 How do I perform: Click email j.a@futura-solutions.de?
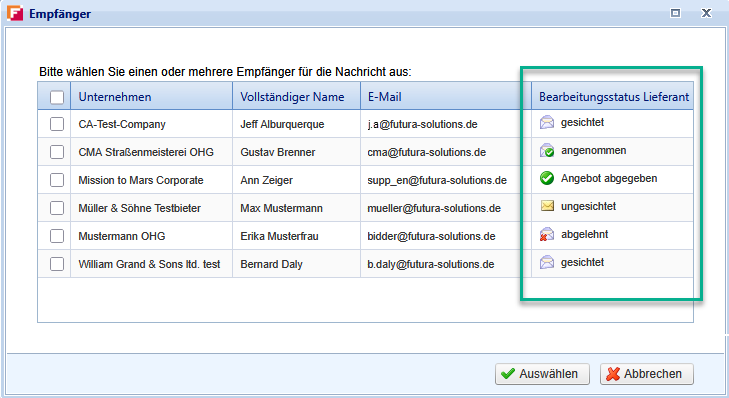pyautogui.click(x=423, y=124)
